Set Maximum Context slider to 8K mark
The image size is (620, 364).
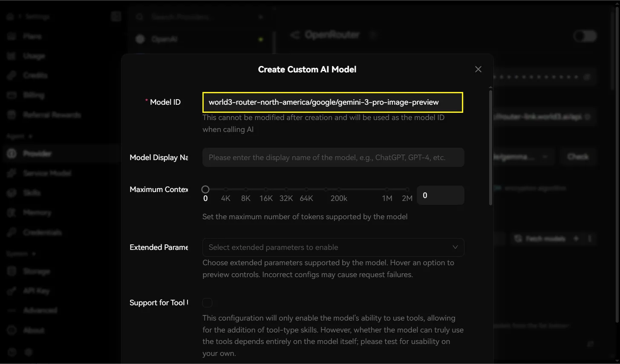click(246, 189)
